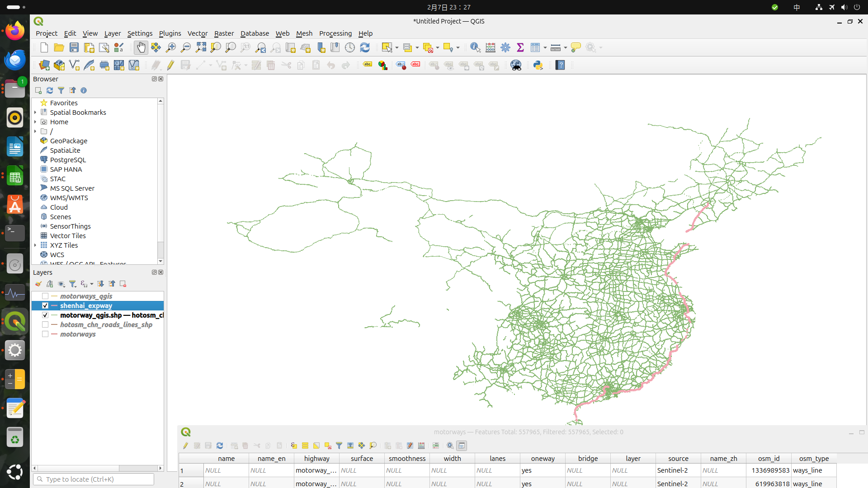The image size is (868, 488).
Task: Open the Identify Features tool
Action: pyautogui.click(x=475, y=47)
